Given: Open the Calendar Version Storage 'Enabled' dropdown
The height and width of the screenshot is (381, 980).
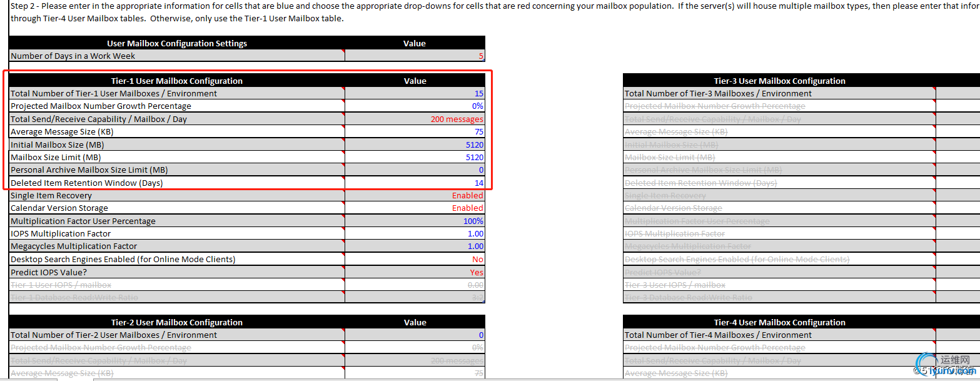Looking at the screenshot, I should click(415, 208).
